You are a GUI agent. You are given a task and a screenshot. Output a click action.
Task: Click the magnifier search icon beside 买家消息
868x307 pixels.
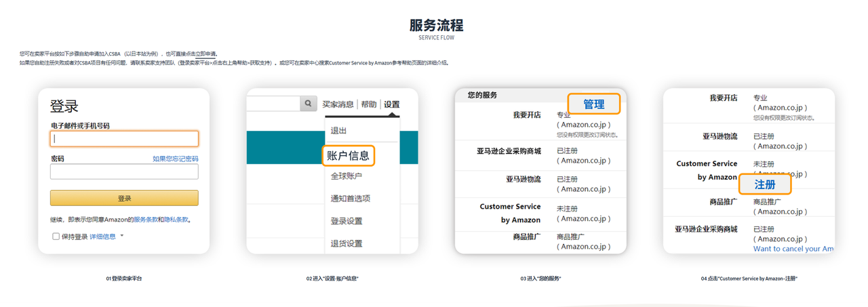tap(309, 104)
